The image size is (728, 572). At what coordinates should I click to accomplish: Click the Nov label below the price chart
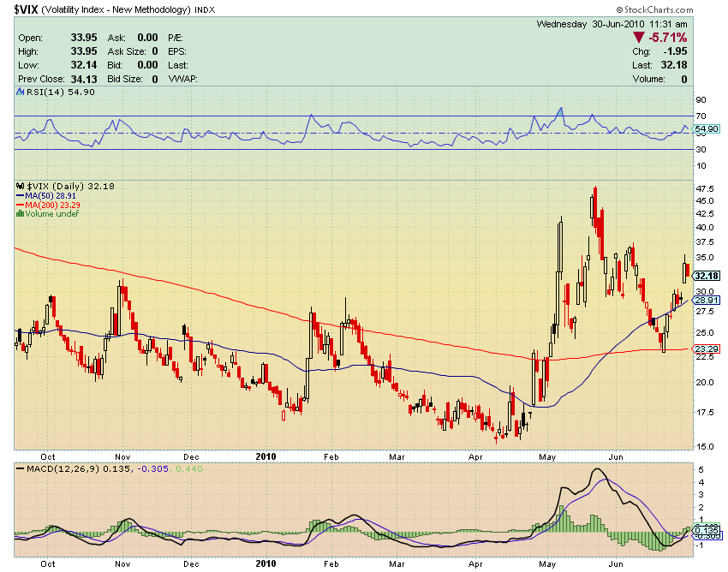pos(122,457)
